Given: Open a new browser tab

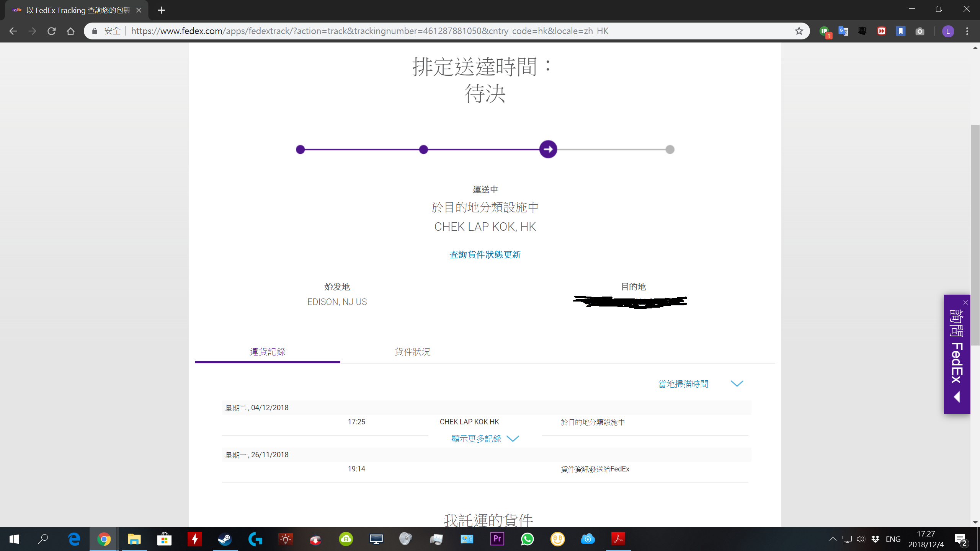Looking at the screenshot, I should coord(161,10).
